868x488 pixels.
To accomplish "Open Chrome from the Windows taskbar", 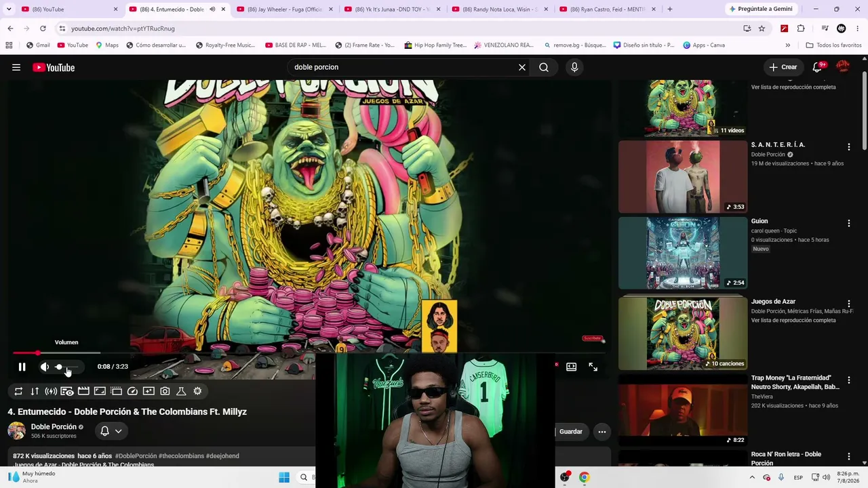I will tap(584, 477).
